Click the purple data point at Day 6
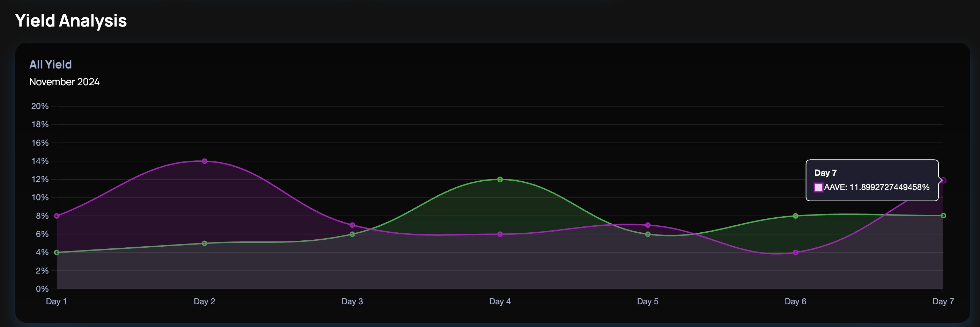The height and width of the screenshot is (327, 980). click(x=795, y=252)
